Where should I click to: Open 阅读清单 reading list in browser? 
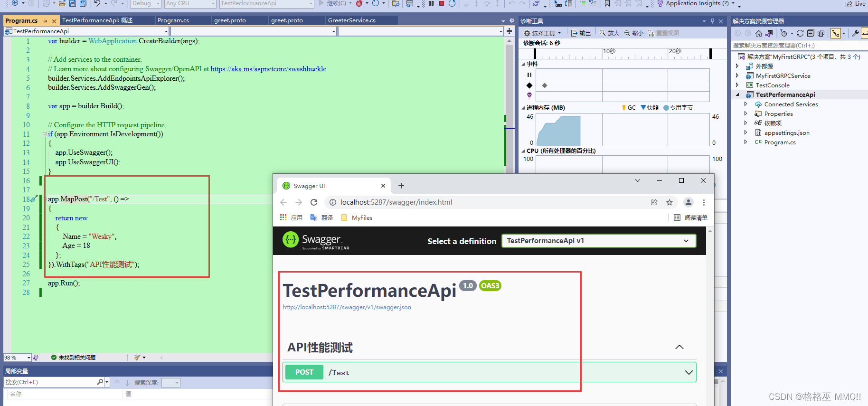tap(690, 217)
